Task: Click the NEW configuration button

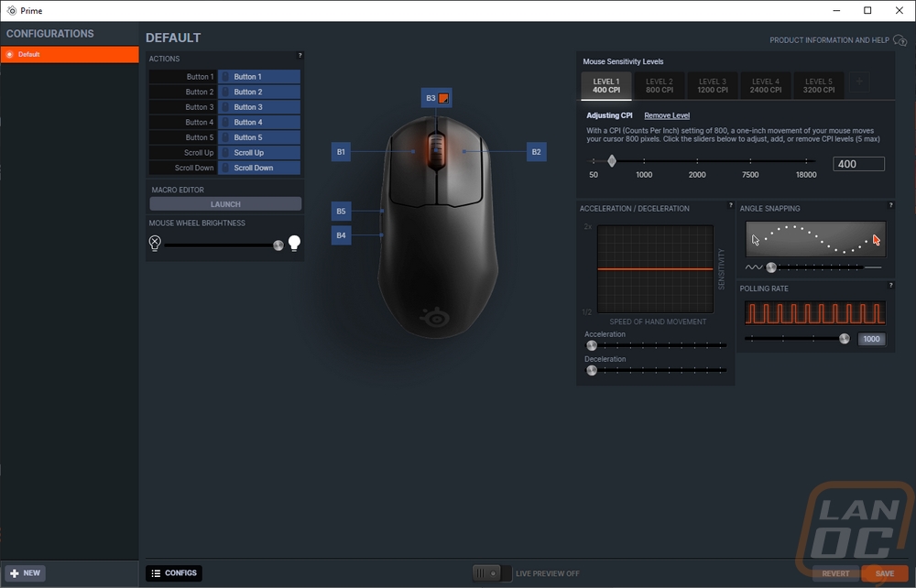Action: (26, 573)
